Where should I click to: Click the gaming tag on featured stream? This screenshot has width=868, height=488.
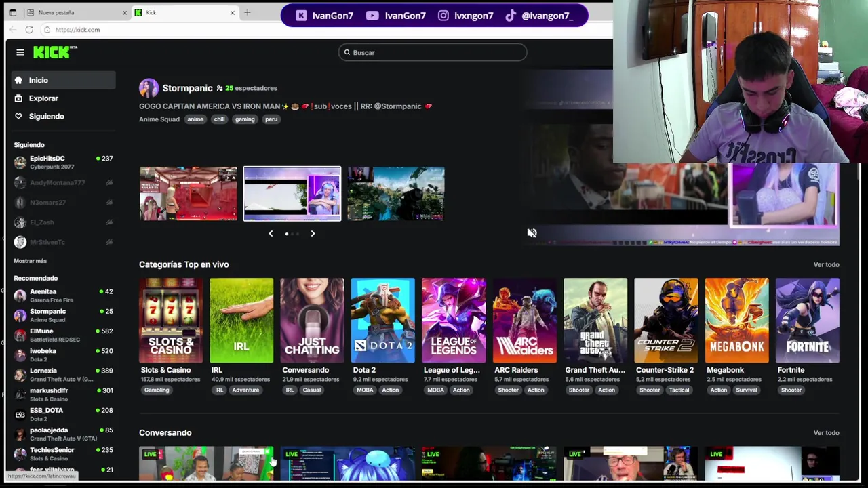pyautogui.click(x=245, y=119)
